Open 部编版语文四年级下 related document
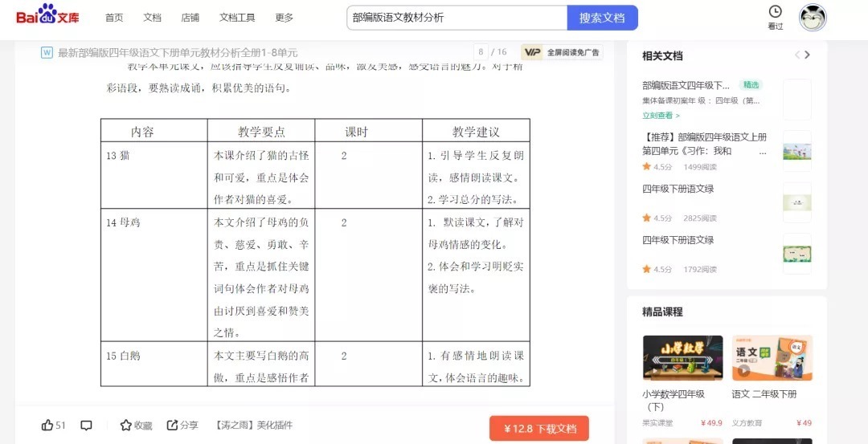 click(x=686, y=85)
